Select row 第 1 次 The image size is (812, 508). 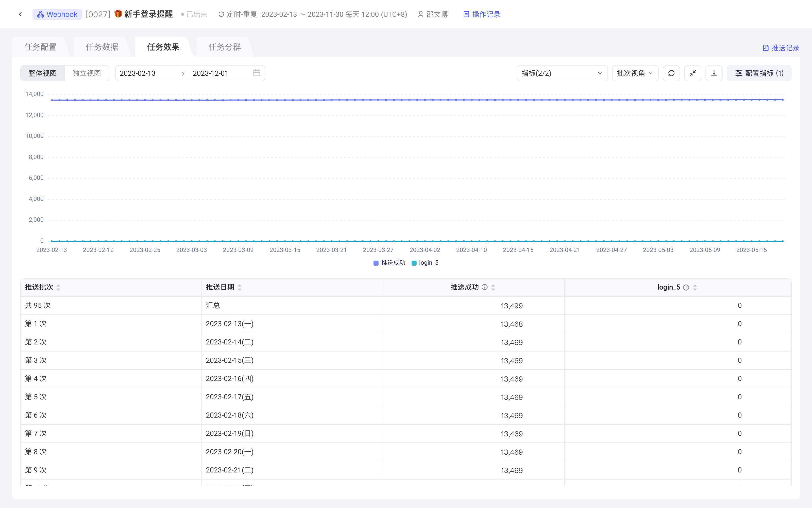(406, 324)
